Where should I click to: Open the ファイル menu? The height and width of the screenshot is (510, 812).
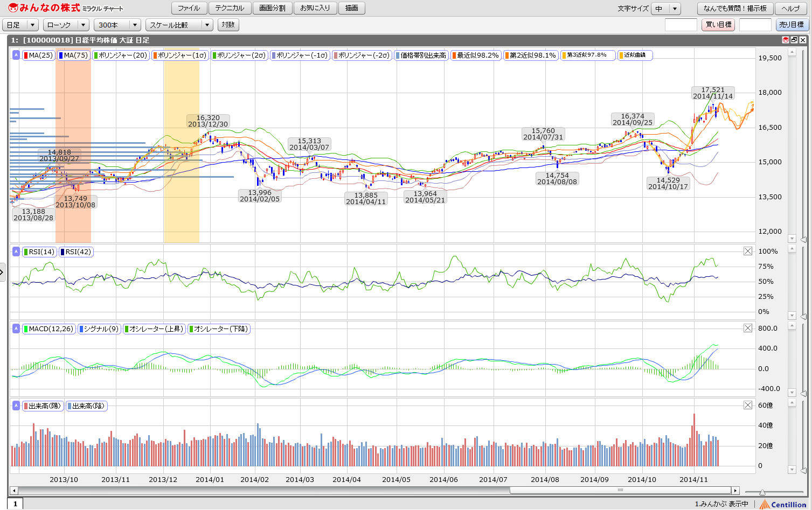coord(189,8)
